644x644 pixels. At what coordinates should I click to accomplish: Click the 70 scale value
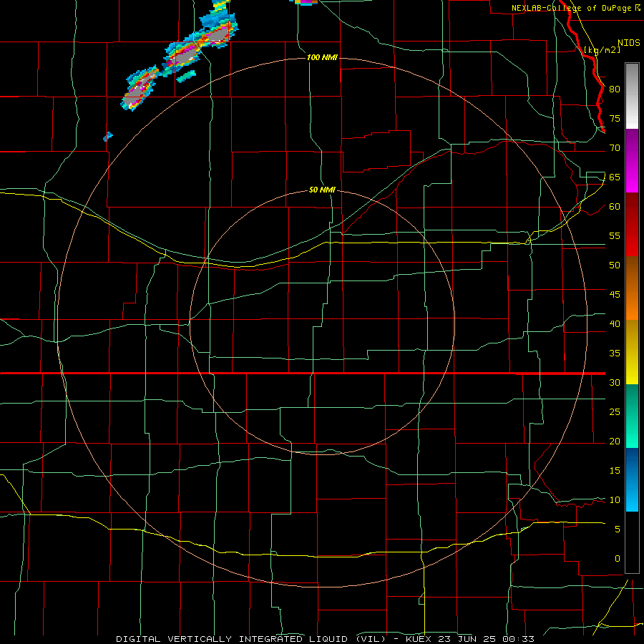pos(615,148)
